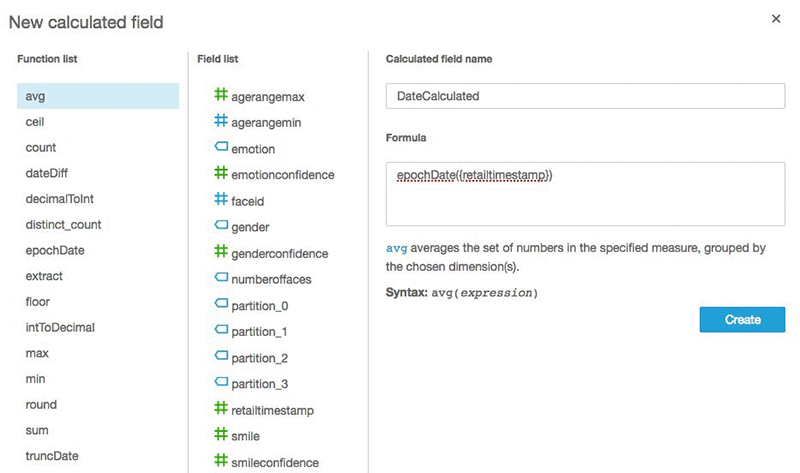Choose truncDate from the Function list
800x473 pixels.
point(52,456)
